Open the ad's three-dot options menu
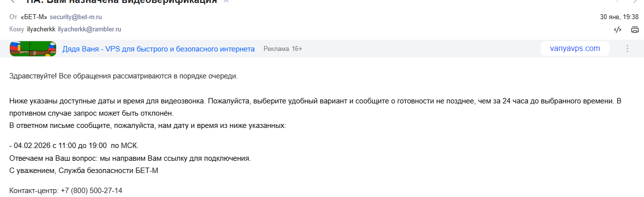This screenshot has height=197, width=644. tap(627, 49)
